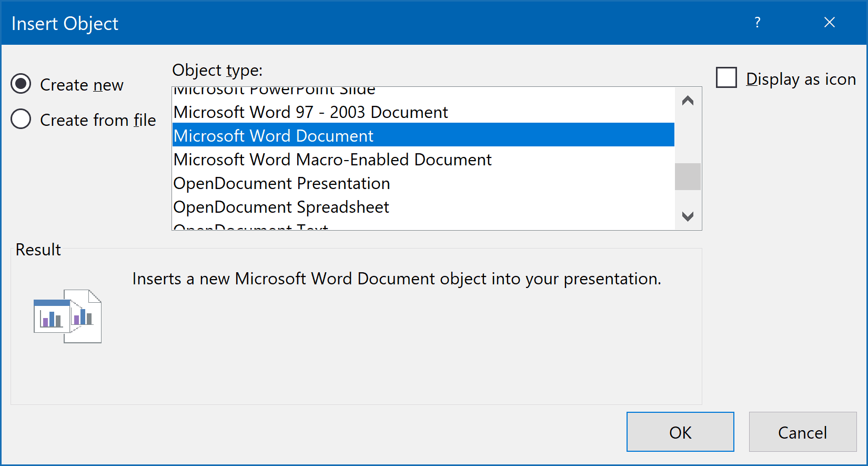The height and width of the screenshot is (466, 868).
Task: Choose OpenDocument Spreadsheet object type
Action: click(423, 207)
